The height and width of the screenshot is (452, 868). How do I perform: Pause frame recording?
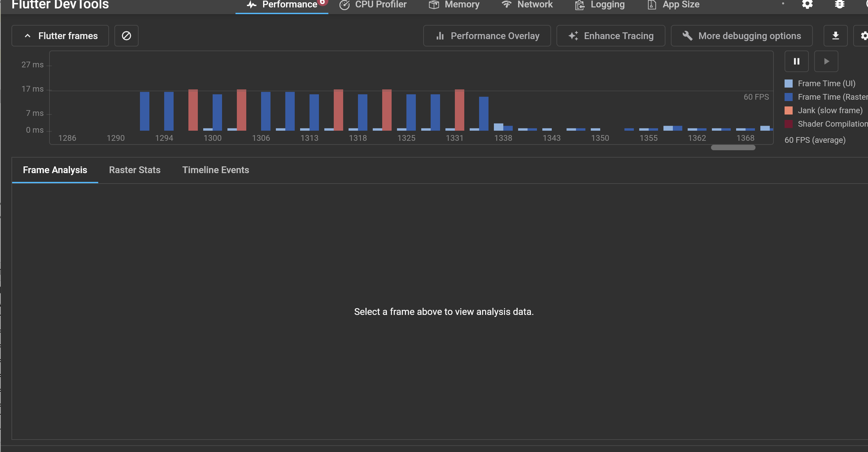796,61
